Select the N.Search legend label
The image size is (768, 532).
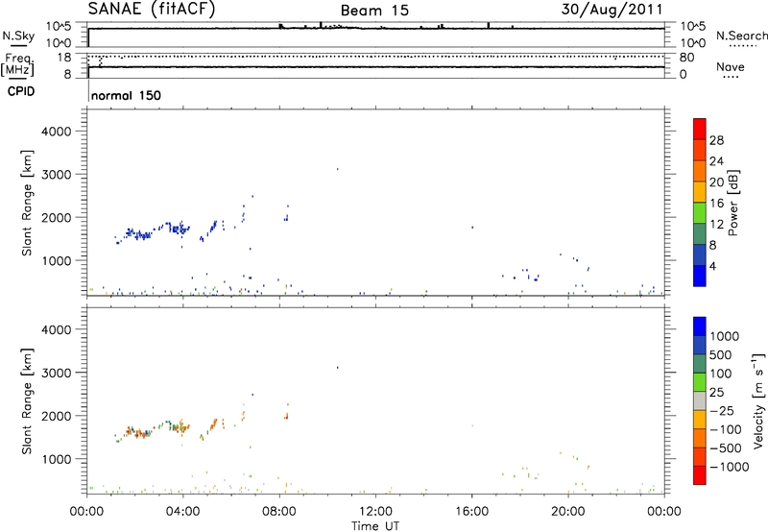[741, 36]
